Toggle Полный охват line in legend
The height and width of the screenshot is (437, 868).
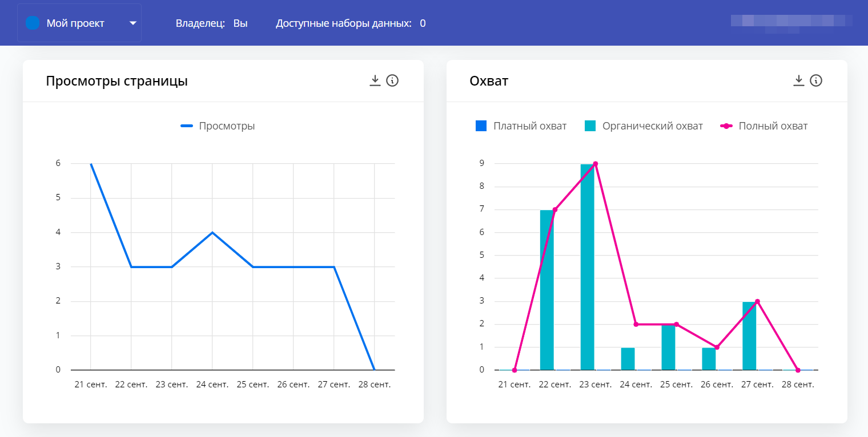click(763, 126)
